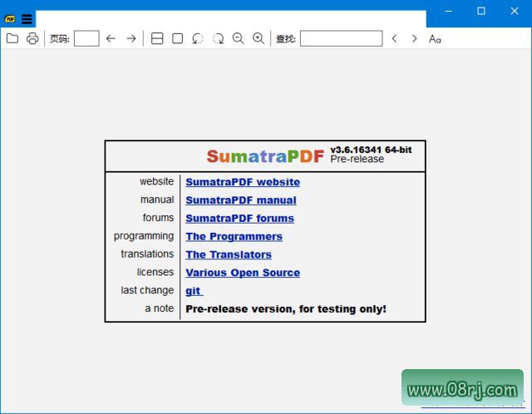
Task: Focus the find text field
Action: [342, 38]
